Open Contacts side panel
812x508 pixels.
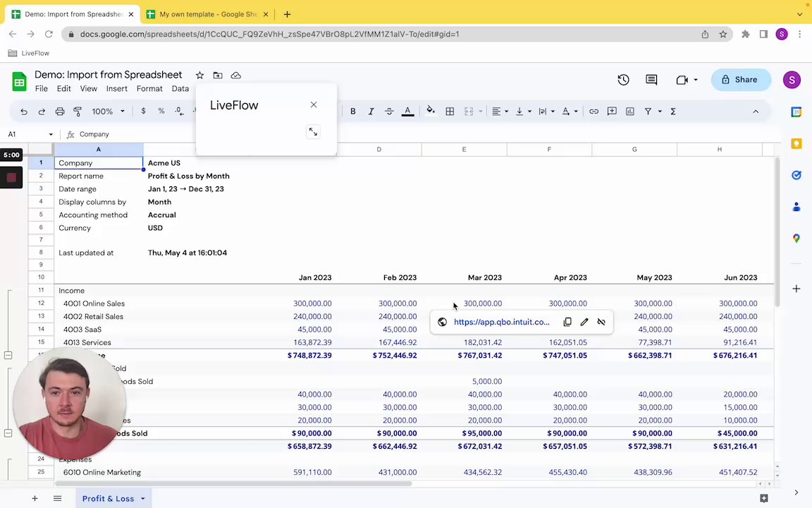(796, 207)
